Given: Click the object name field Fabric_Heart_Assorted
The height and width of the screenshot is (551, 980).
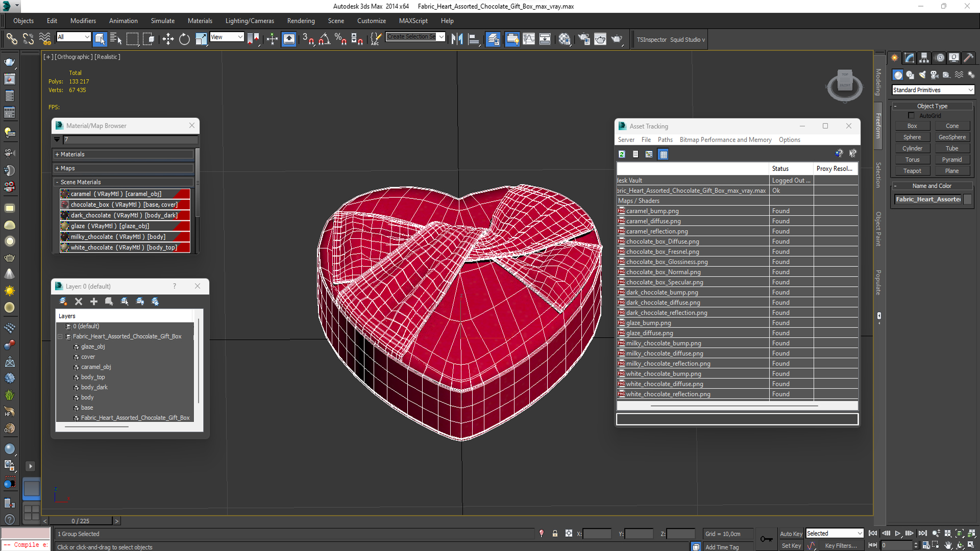Looking at the screenshot, I should click(x=928, y=199).
